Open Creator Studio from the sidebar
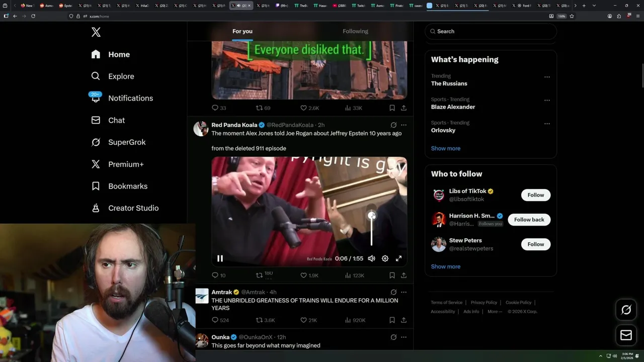The height and width of the screenshot is (362, 644). [125, 208]
